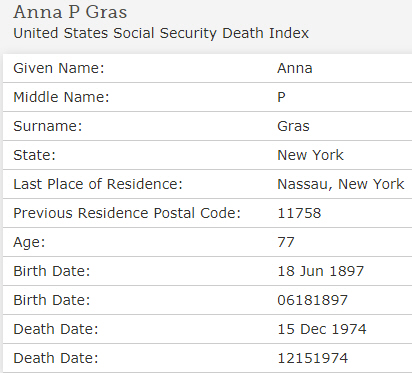
Task: Select the numeric death date 12151974
Action: [x=313, y=358]
